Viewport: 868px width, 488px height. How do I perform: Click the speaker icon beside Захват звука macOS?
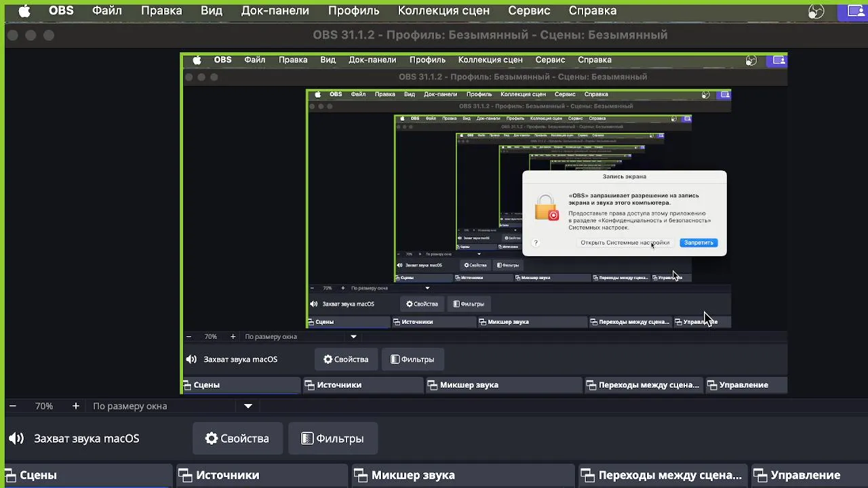click(x=16, y=439)
